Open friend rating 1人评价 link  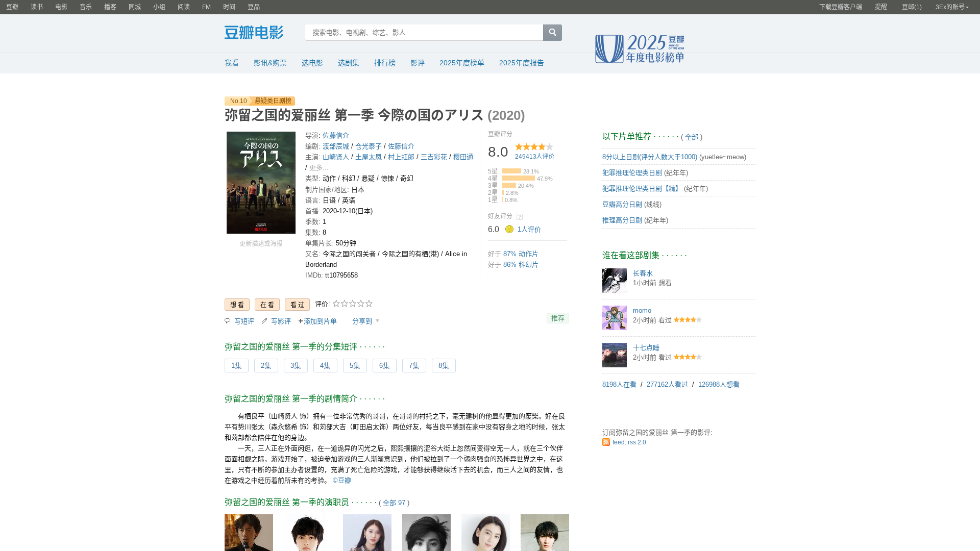pyautogui.click(x=529, y=230)
